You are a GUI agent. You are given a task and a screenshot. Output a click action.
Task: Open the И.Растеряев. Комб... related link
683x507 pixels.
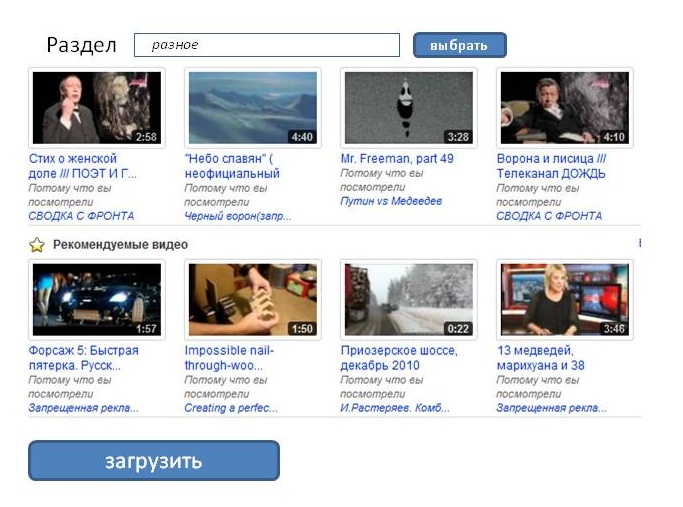(395, 408)
